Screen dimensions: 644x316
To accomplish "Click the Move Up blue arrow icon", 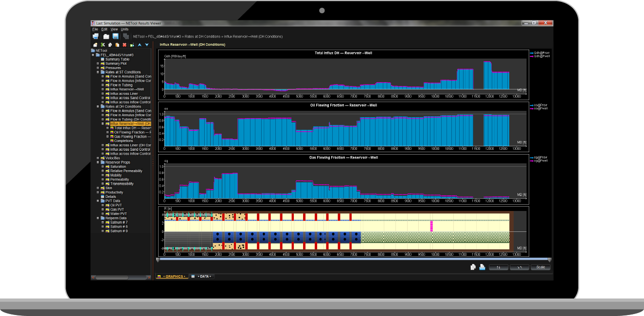I will [140, 45].
